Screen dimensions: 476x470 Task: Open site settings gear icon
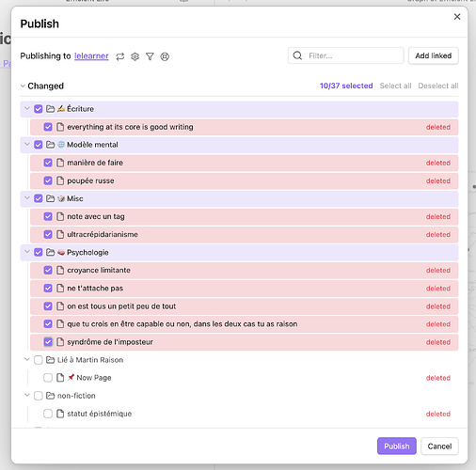[x=135, y=56]
